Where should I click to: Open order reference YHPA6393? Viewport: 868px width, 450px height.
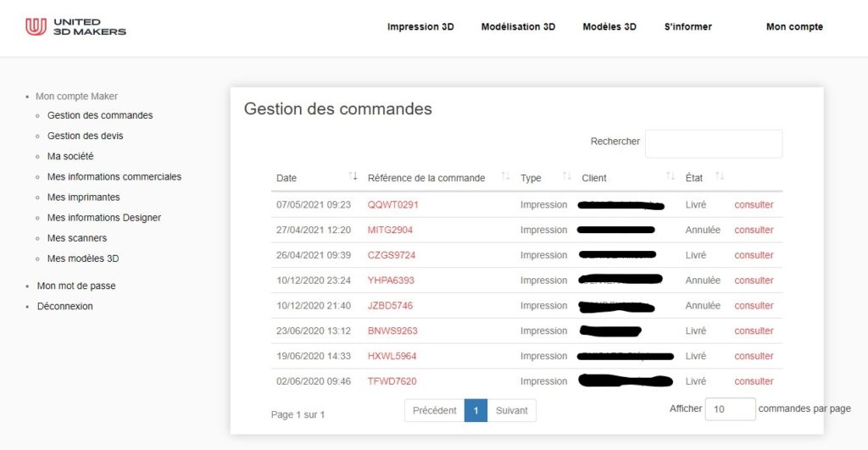coord(391,280)
